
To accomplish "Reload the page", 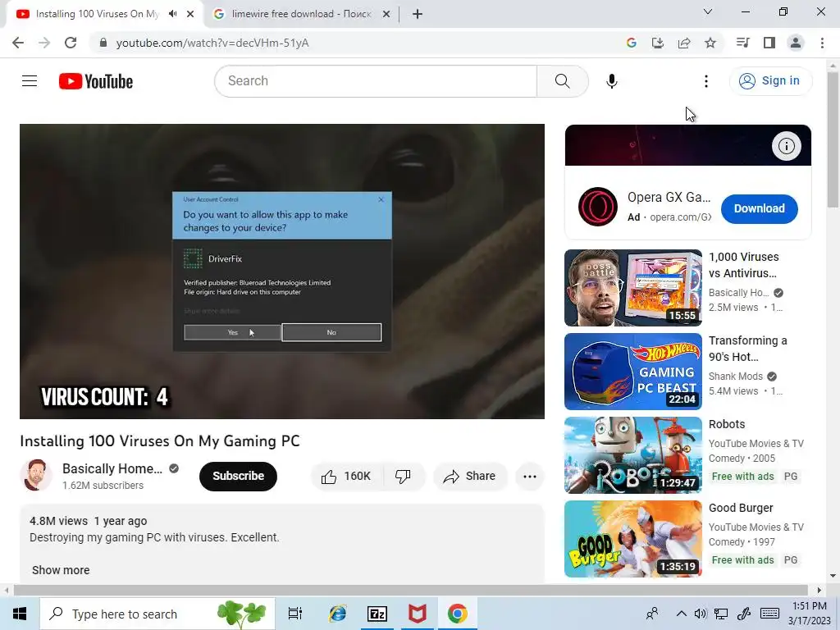I will 71,43.
